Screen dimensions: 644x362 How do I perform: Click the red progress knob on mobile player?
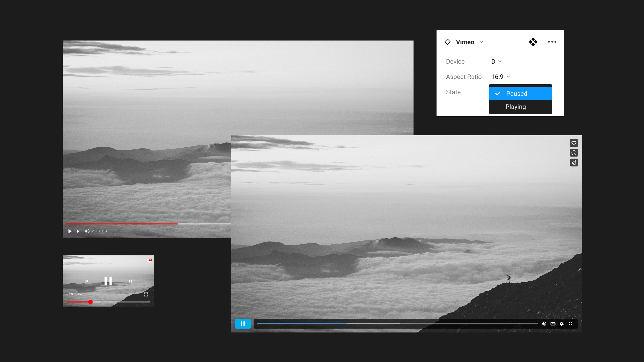pyautogui.click(x=90, y=302)
